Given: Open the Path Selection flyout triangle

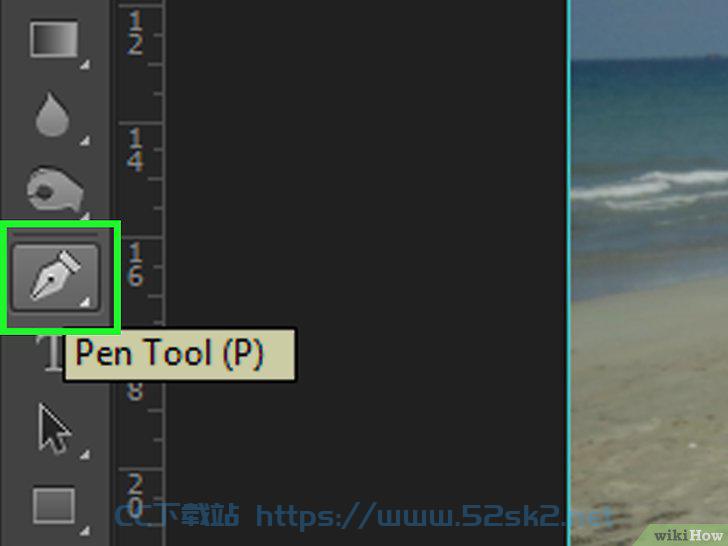Looking at the screenshot, I should click(x=84, y=455).
